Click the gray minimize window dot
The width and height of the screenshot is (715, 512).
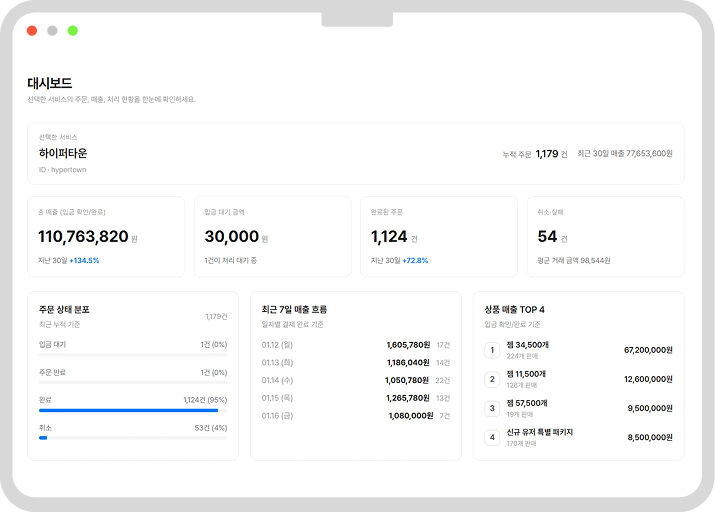52,31
